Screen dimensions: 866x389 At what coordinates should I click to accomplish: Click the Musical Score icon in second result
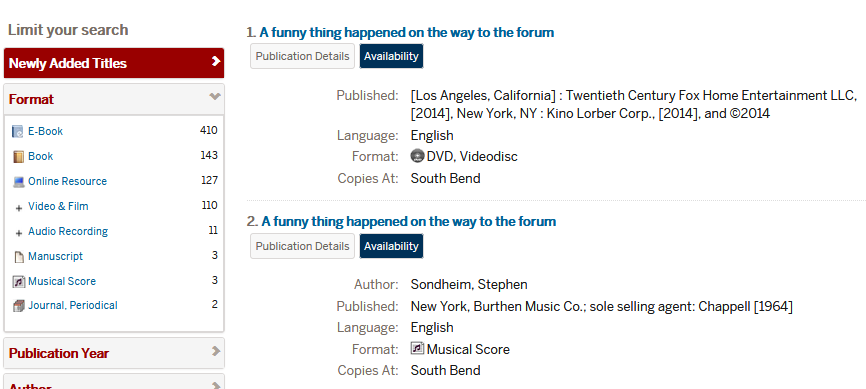418,348
